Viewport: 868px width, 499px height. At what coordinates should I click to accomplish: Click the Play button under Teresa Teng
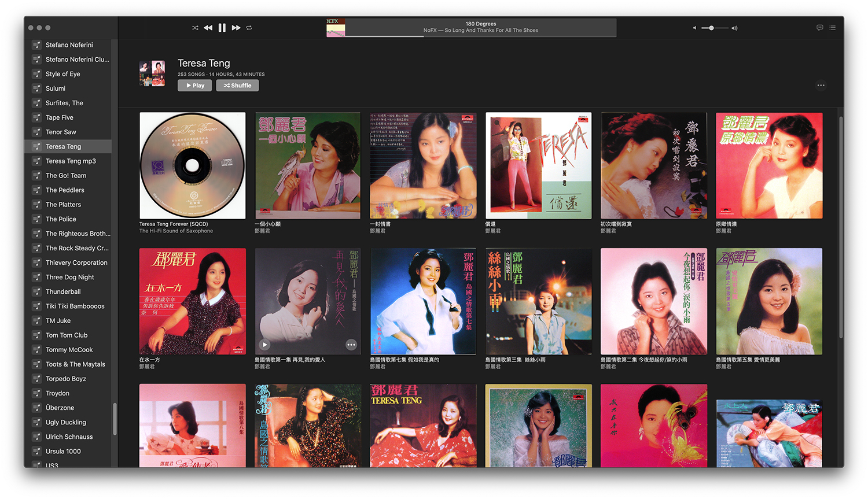point(195,86)
